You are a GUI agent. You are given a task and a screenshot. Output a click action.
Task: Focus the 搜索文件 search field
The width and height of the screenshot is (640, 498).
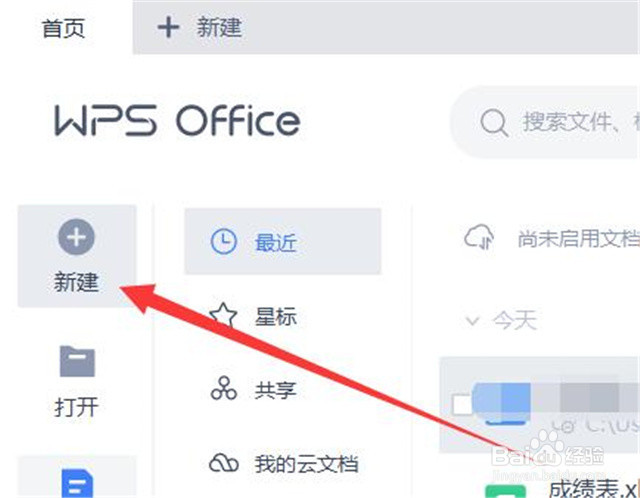pyautogui.click(x=545, y=122)
